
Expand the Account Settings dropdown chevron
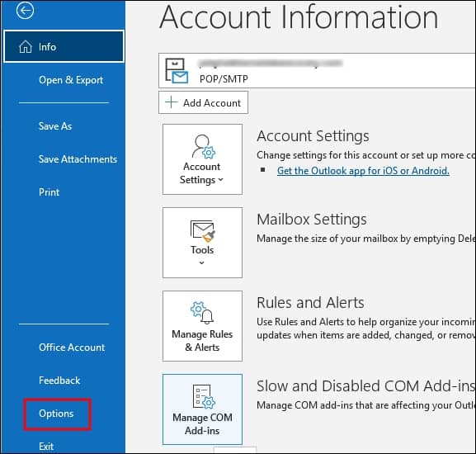pos(221,180)
